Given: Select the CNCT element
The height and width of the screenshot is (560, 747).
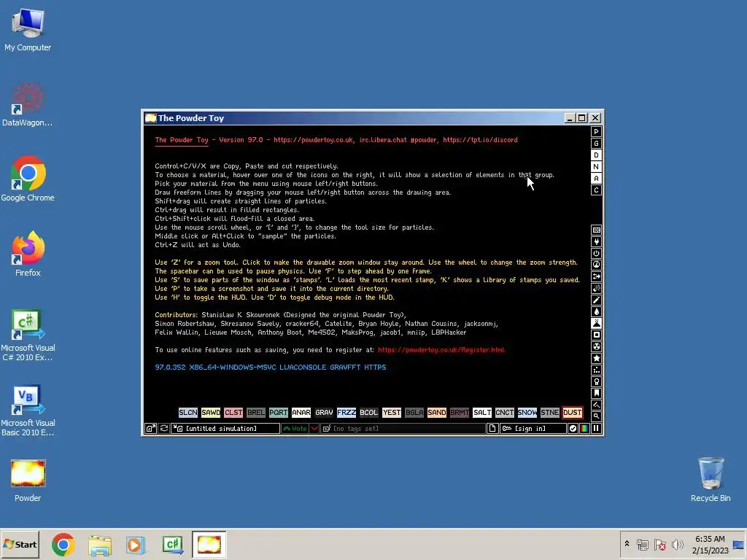Looking at the screenshot, I should click(x=505, y=413).
